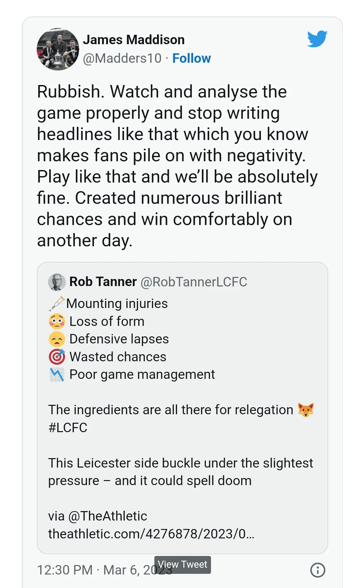Follow James Maddison
364x588 pixels.
click(191, 58)
